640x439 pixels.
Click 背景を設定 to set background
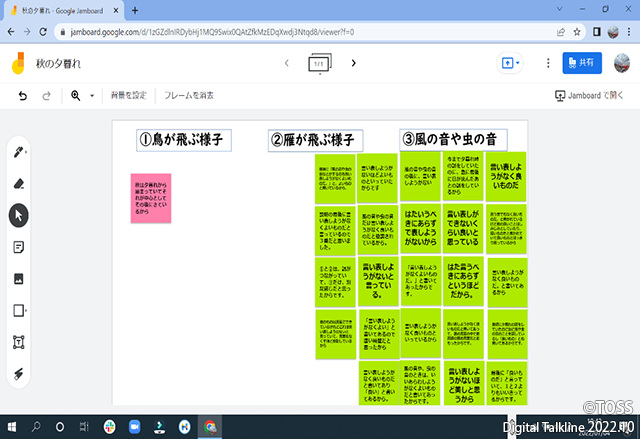(129, 96)
